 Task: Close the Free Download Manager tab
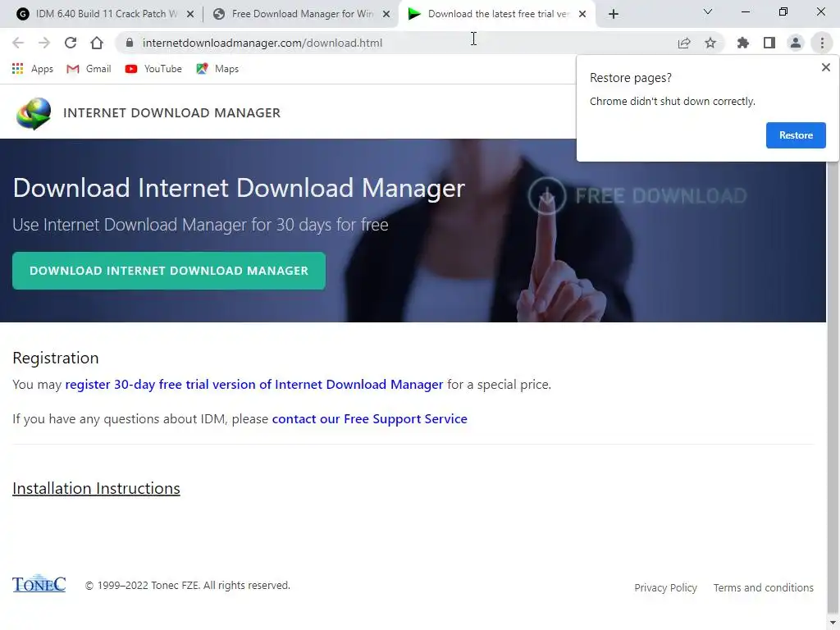386,14
